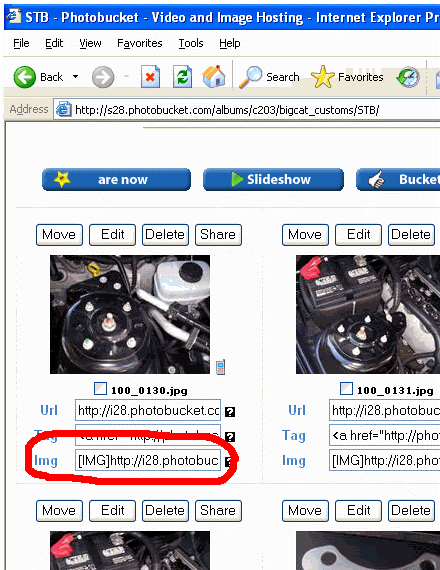Click the green Back arrow icon

25,77
